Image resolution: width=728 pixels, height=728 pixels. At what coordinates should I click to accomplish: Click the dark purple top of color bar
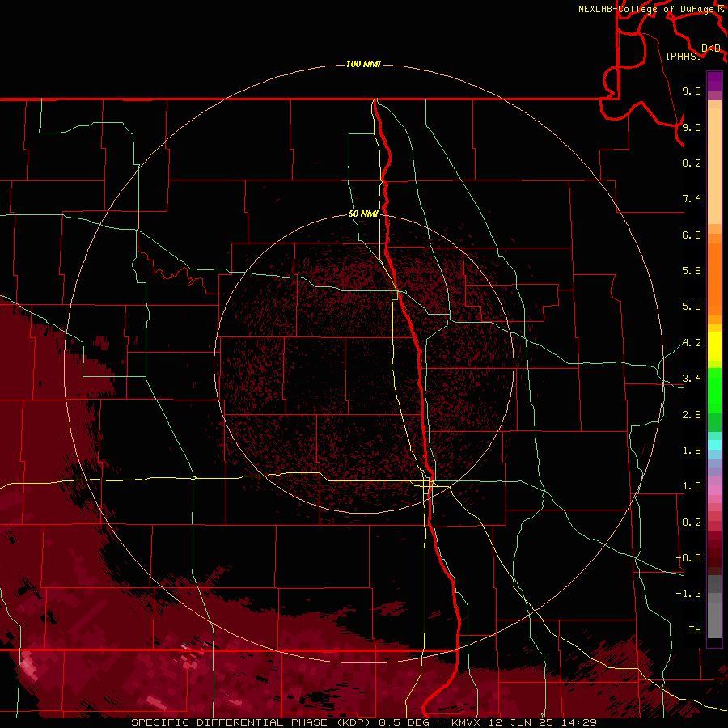[714, 77]
